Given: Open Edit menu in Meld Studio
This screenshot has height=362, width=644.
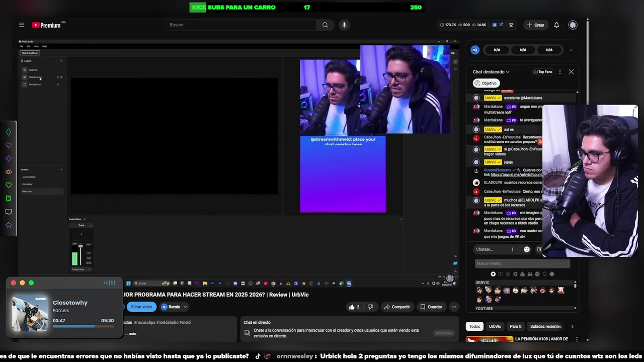Looking at the screenshot, I should pos(28,46).
